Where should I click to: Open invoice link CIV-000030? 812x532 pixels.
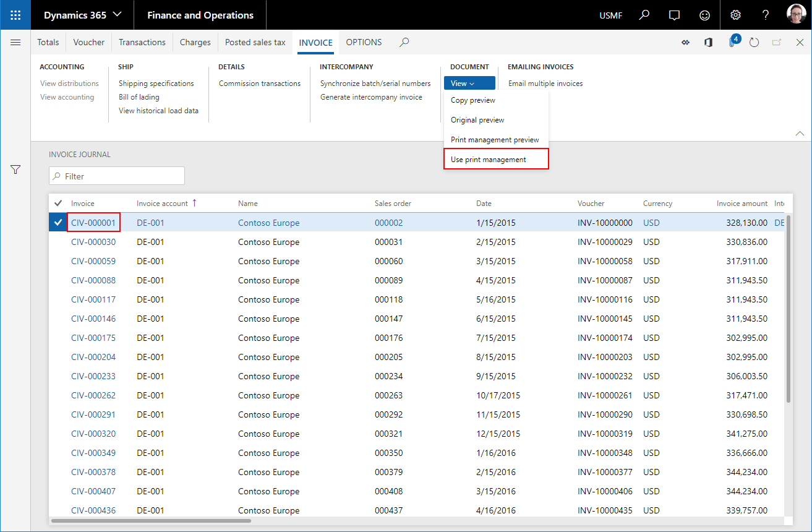tap(93, 242)
